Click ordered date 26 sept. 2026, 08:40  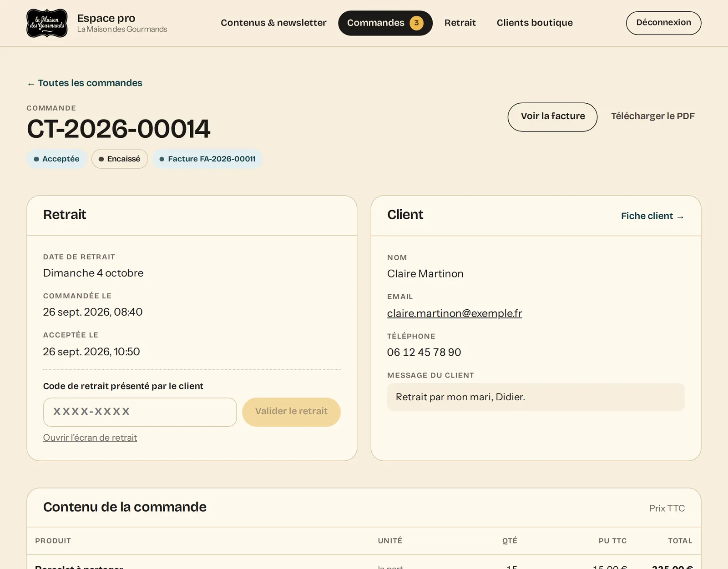click(93, 312)
